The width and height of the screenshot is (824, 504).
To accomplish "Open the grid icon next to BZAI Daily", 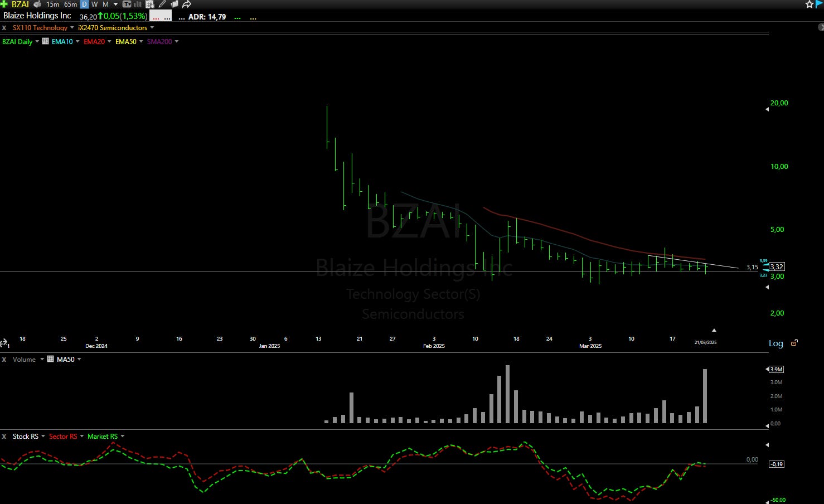I will (x=46, y=41).
